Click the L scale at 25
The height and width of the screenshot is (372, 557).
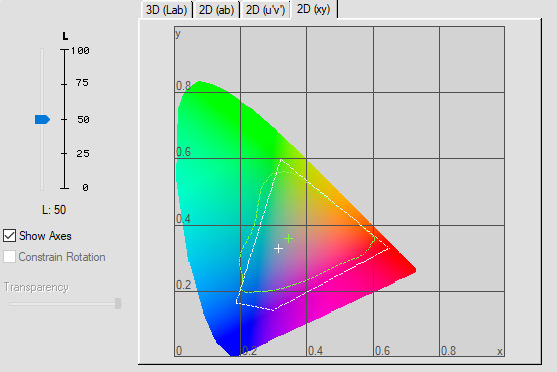pyautogui.click(x=83, y=153)
